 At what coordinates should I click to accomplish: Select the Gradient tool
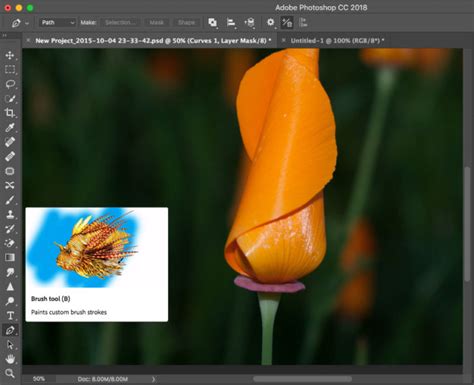click(10, 258)
